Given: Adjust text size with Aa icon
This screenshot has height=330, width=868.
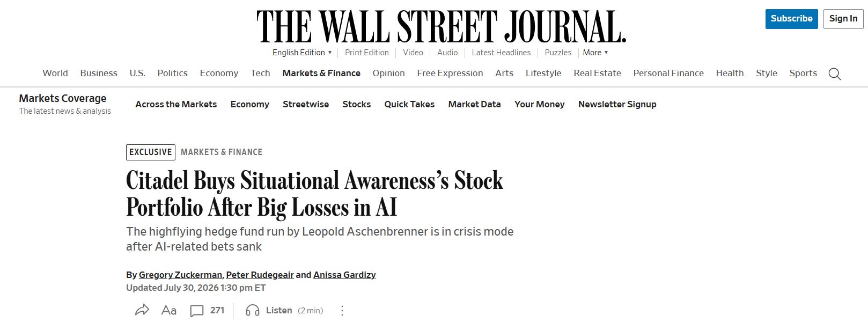Looking at the screenshot, I should (168, 310).
